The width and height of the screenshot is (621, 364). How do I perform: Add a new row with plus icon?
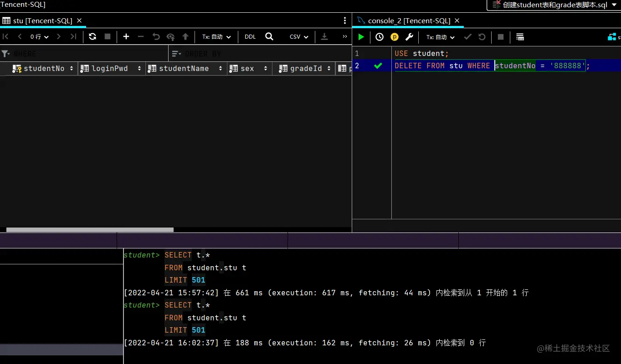click(126, 36)
